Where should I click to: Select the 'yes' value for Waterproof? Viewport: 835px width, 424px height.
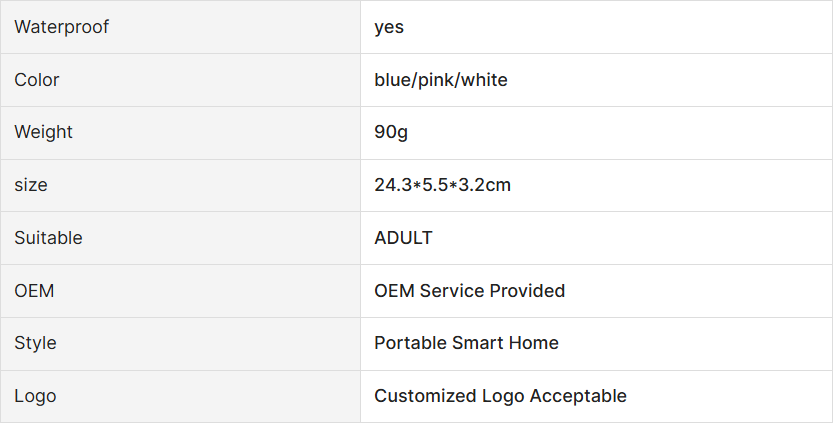pos(389,27)
